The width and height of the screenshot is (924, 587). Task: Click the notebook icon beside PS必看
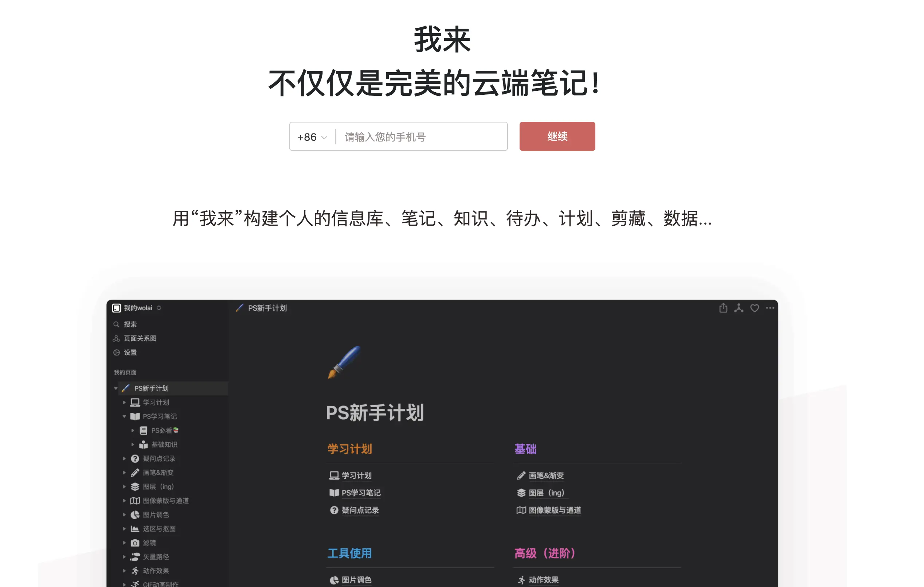143,430
